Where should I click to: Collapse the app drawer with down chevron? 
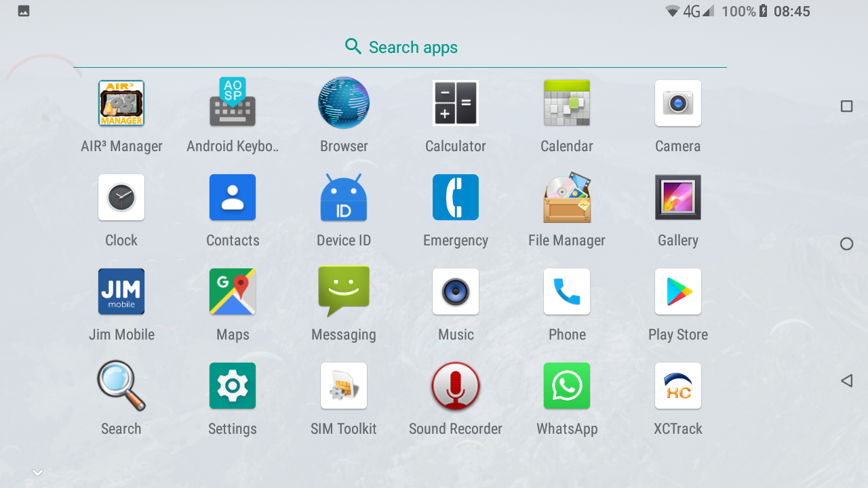[38, 472]
